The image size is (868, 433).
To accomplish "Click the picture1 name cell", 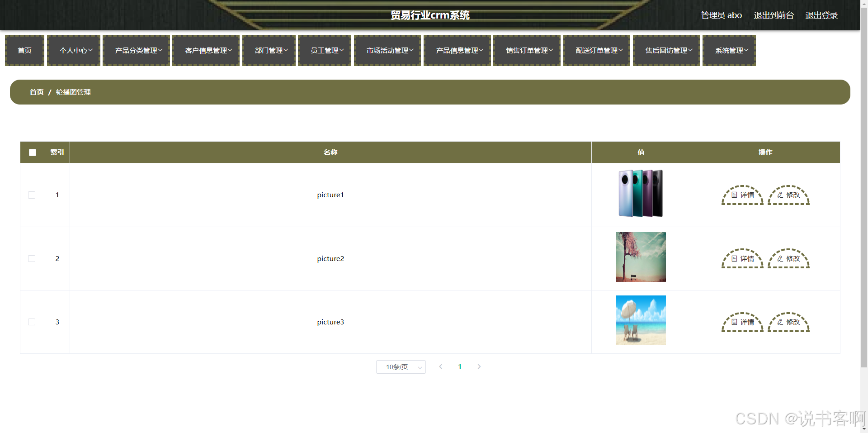I will (x=330, y=195).
